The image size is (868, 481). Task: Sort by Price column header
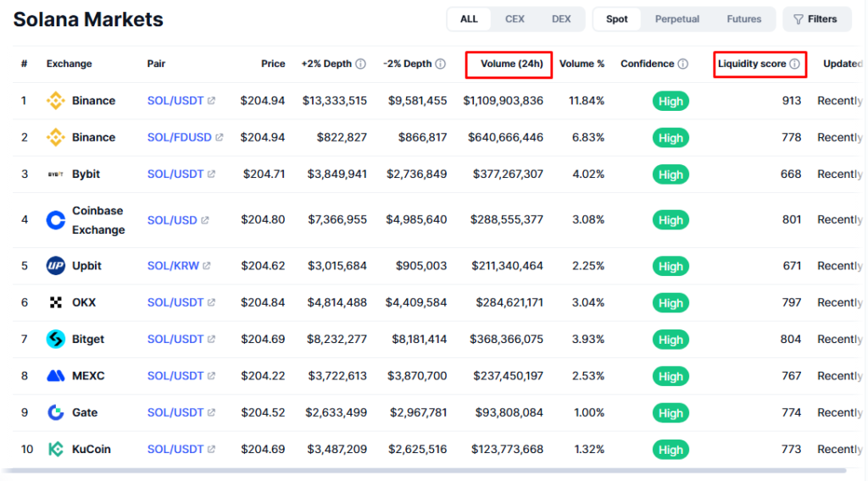(273, 64)
